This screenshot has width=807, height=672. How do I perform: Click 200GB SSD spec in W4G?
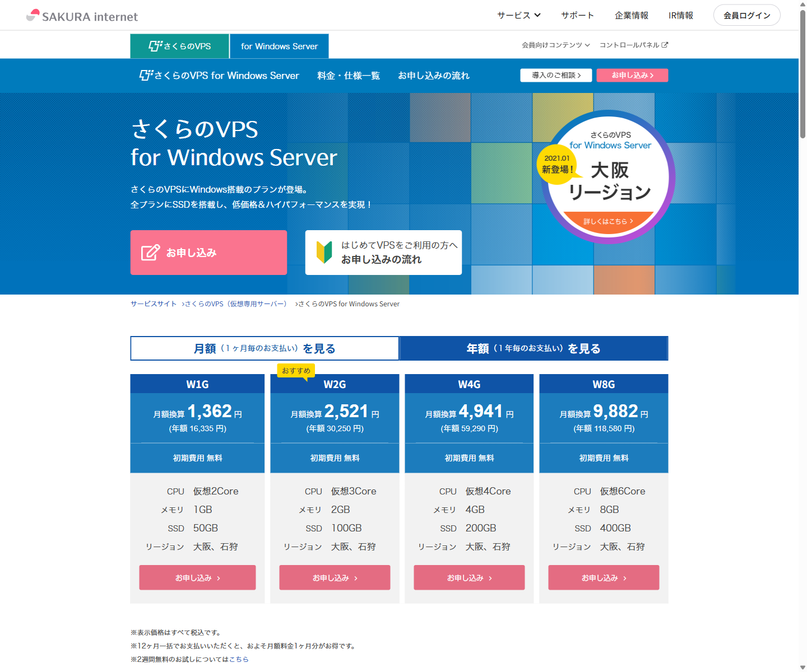(x=481, y=528)
